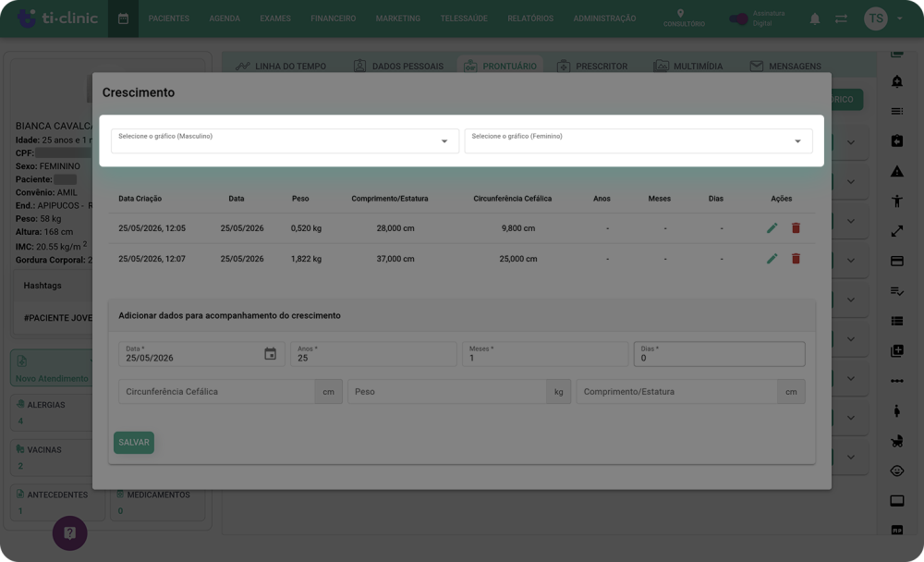
Task: Click the credit card icon in right sidebar
Action: click(897, 261)
